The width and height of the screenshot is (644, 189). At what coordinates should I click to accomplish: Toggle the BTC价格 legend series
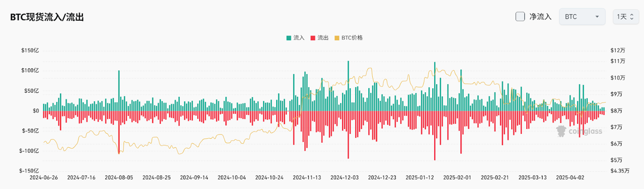tap(348, 38)
